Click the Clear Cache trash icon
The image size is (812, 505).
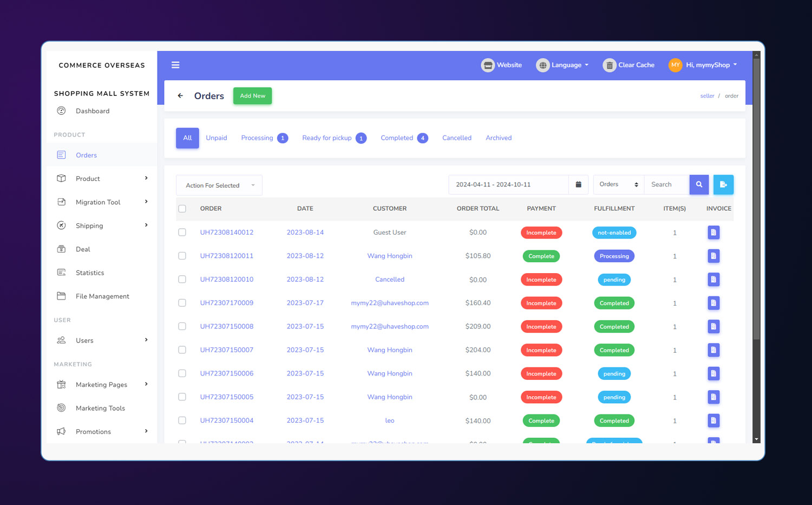(610, 65)
